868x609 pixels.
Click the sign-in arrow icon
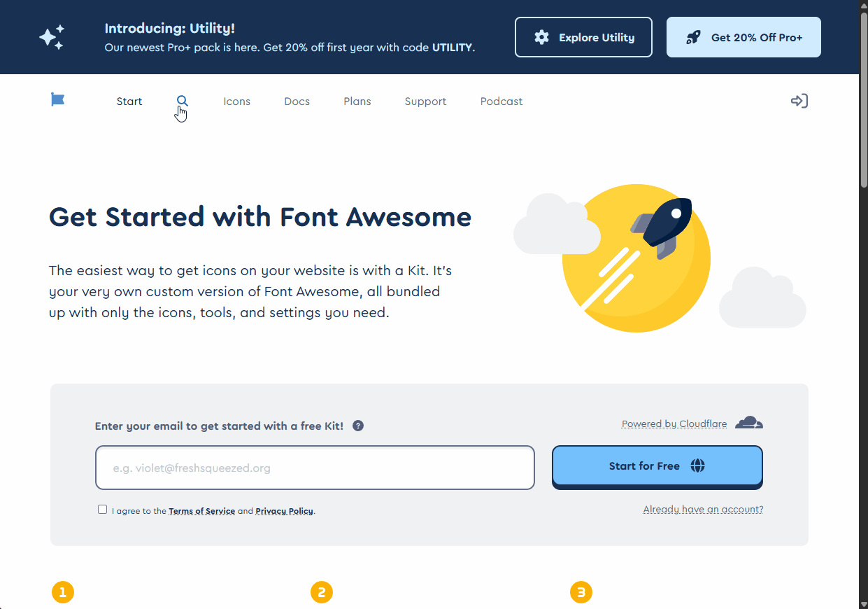[799, 101]
